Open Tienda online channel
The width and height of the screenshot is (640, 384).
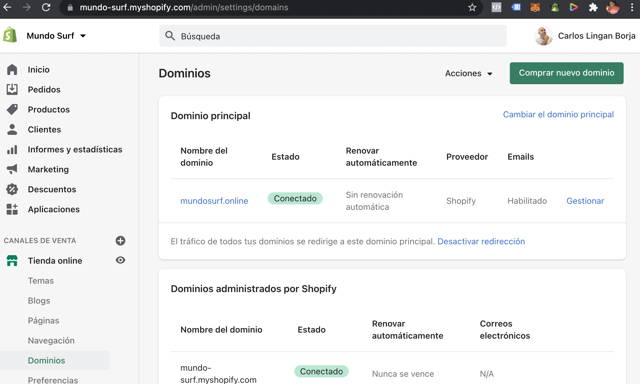click(55, 261)
